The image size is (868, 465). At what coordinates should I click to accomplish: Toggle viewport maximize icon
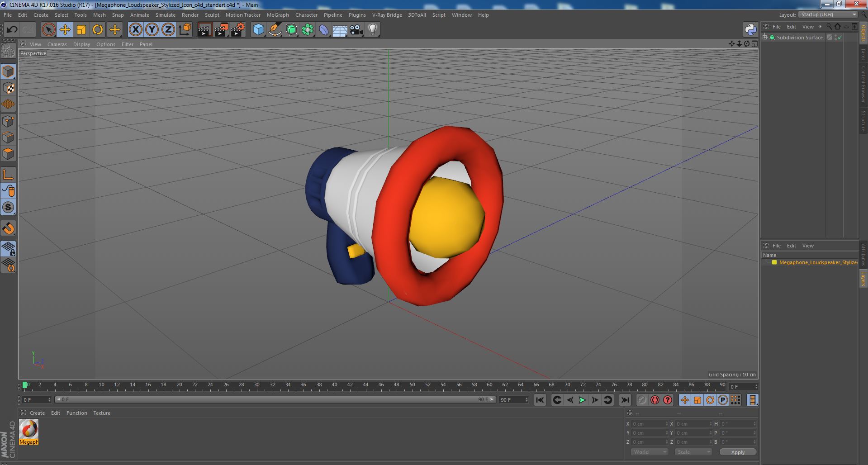[x=754, y=44]
